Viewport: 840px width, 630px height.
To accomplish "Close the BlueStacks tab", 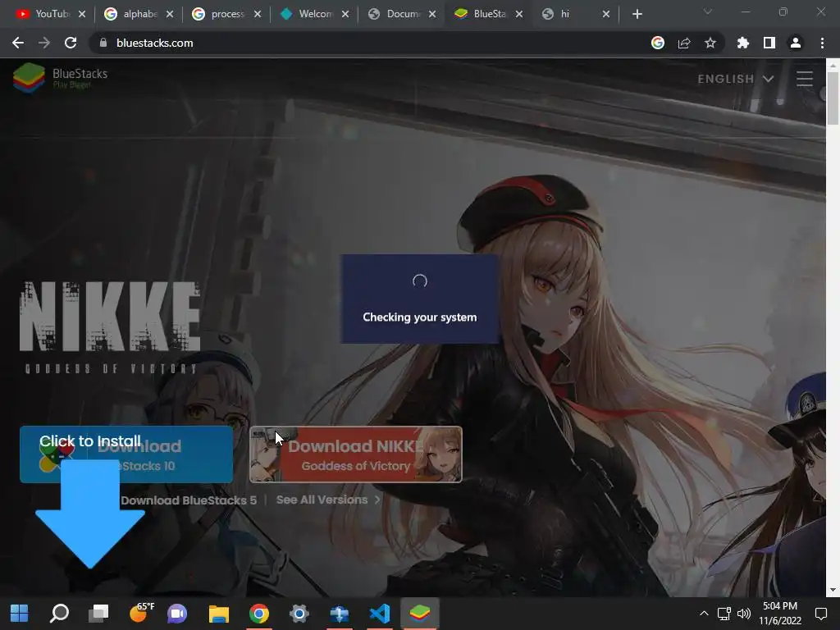I will click(x=519, y=14).
